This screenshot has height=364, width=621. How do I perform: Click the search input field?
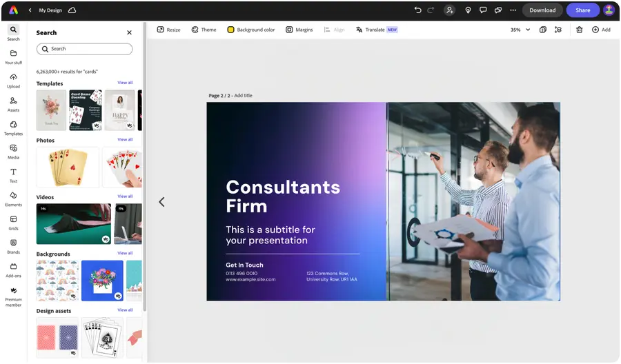tap(84, 49)
